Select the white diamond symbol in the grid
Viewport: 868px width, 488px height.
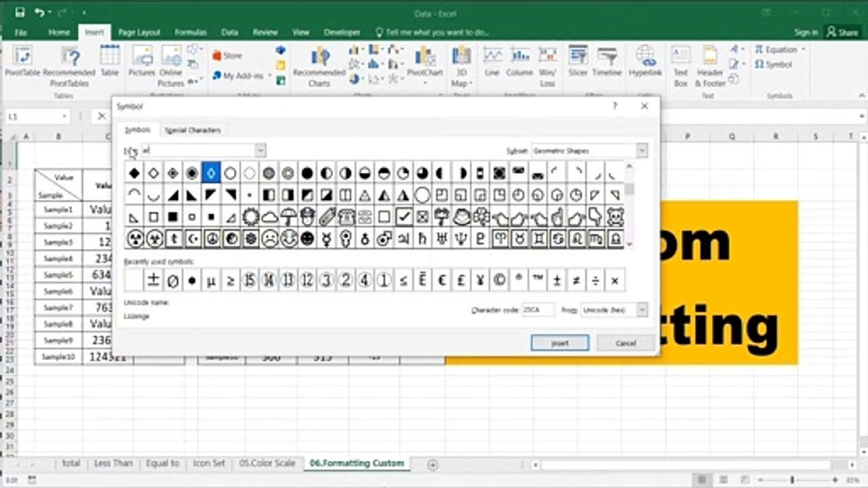[x=154, y=174]
